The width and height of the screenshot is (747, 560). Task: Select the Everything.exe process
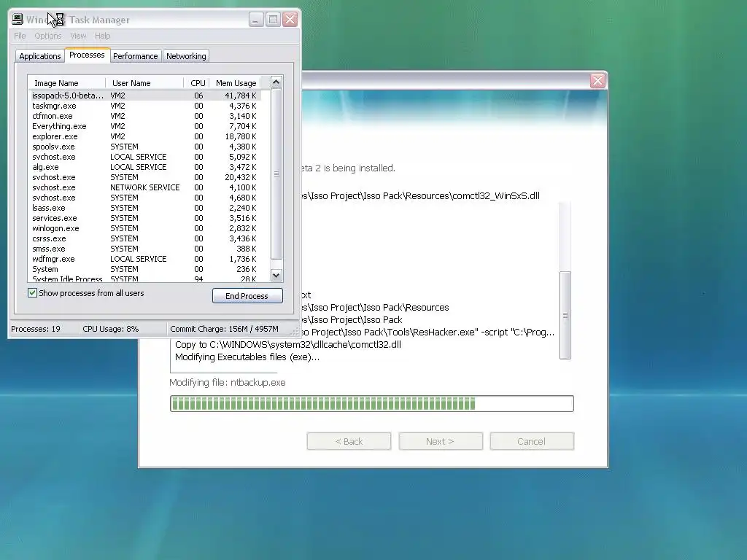coord(145,126)
